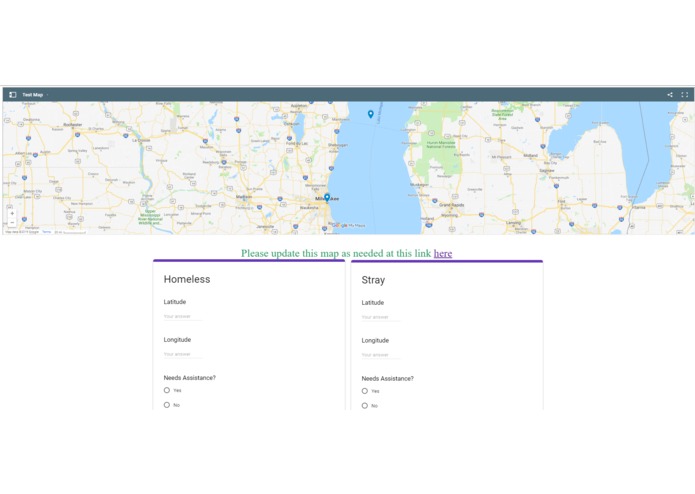The width and height of the screenshot is (695, 494).
Task: Zoom in with the map plus button
Action: 12,214
